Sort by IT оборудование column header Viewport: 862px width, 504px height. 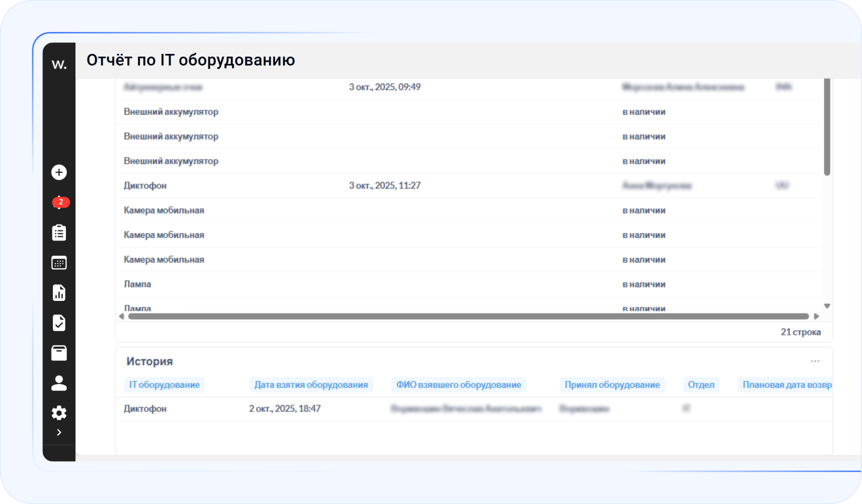(164, 385)
